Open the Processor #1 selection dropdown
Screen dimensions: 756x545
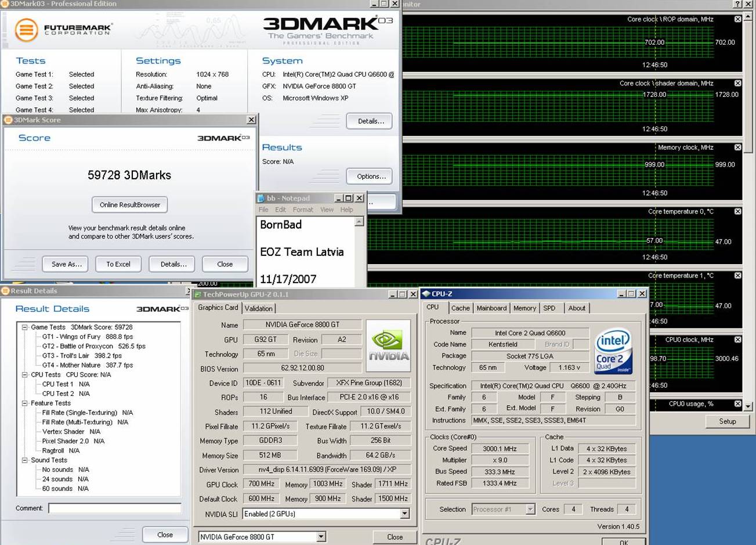pyautogui.click(x=530, y=509)
